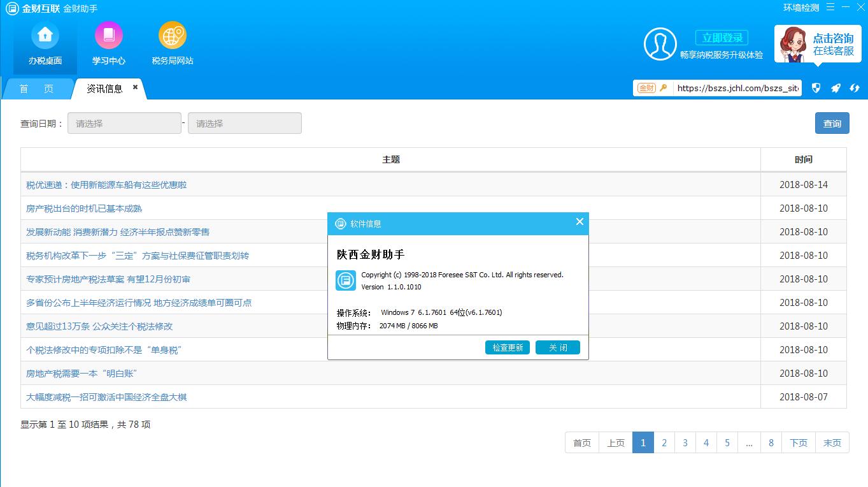Click the user profile avatar icon
The image size is (868, 487).
point(660,45)
